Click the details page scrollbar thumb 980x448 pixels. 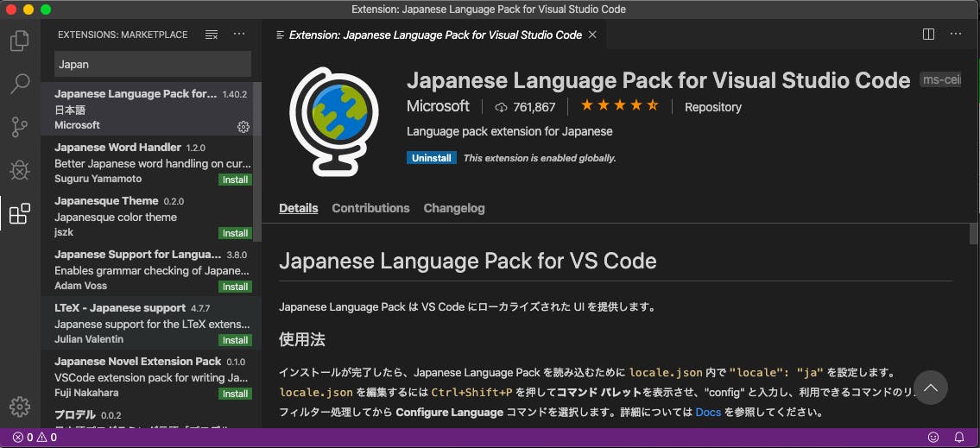[x=973, y=232]
